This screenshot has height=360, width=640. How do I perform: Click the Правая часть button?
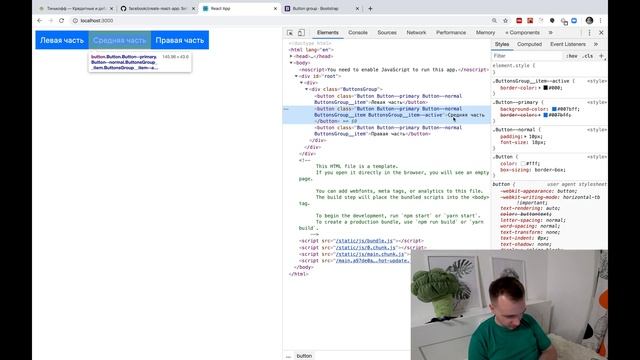pos(180,40)
